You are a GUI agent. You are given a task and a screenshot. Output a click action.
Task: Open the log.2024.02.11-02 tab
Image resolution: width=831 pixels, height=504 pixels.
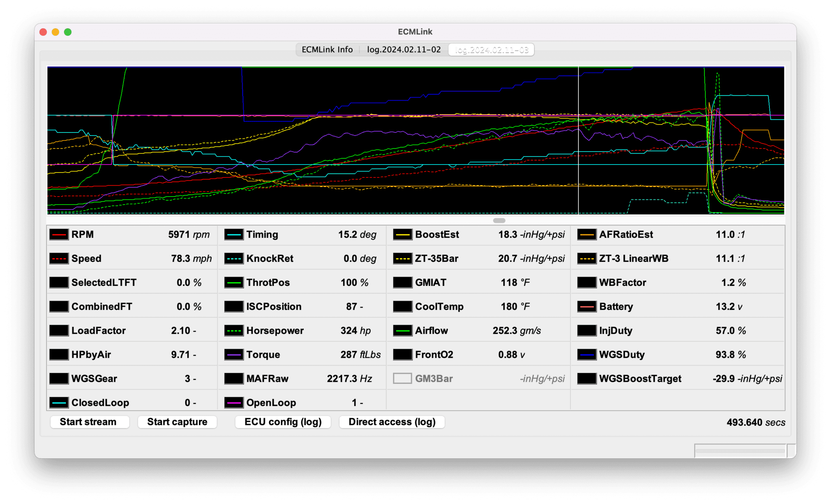(404, 50)
